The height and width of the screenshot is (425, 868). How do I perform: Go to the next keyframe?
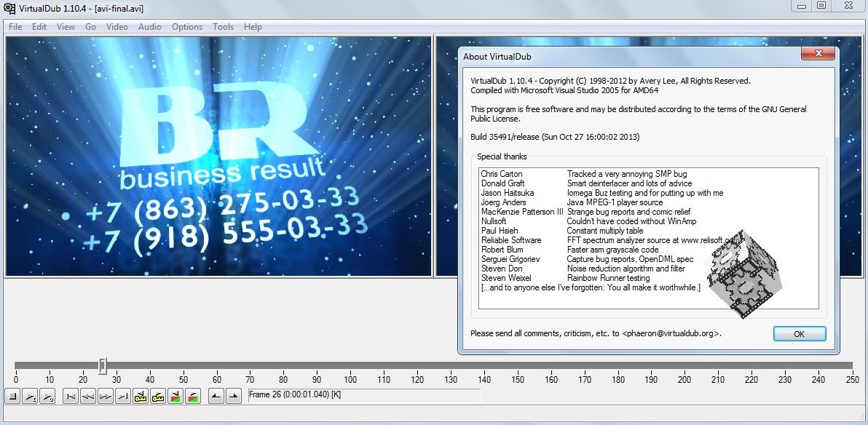[x=158, y=396]
